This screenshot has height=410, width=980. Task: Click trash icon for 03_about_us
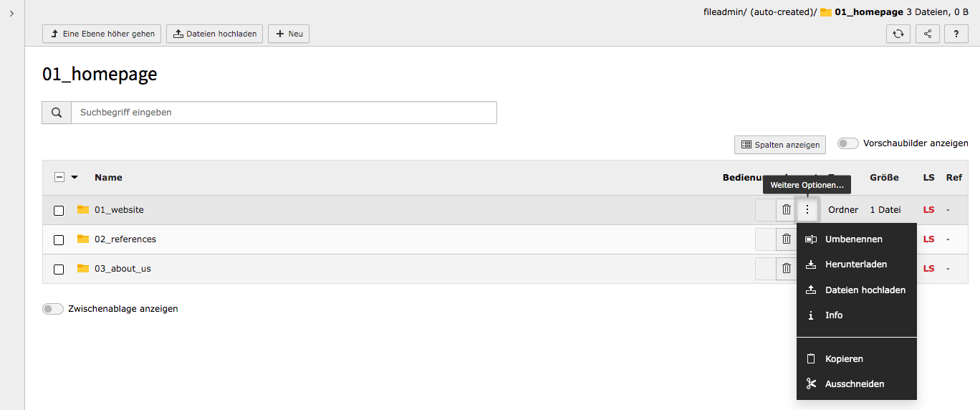click(x=787, y=269)
